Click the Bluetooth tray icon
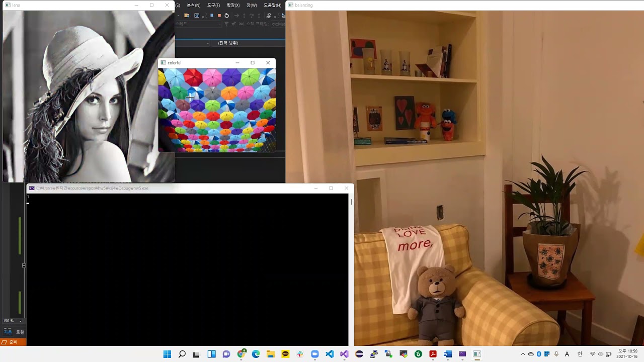The width and height of the screenshot is (644, 362). [539, 354]
